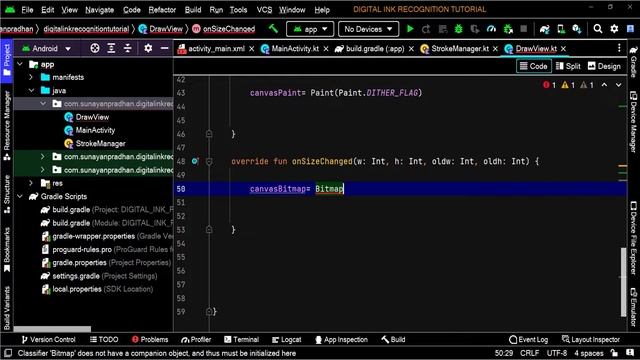The width and height of the screenshot is (640, 360).
Task: Switch editor to Design view mode
Action: tap(604, 66)
